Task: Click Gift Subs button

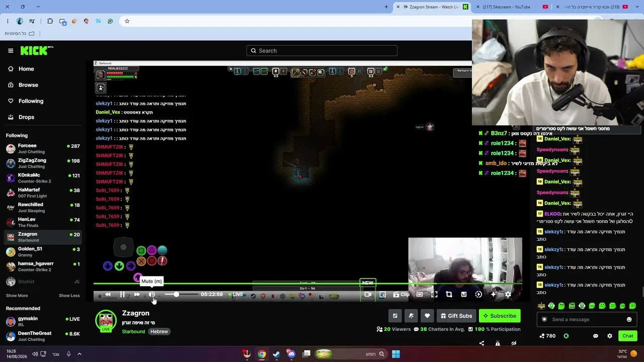Action: pyautogui.click(x=456, y=316)
